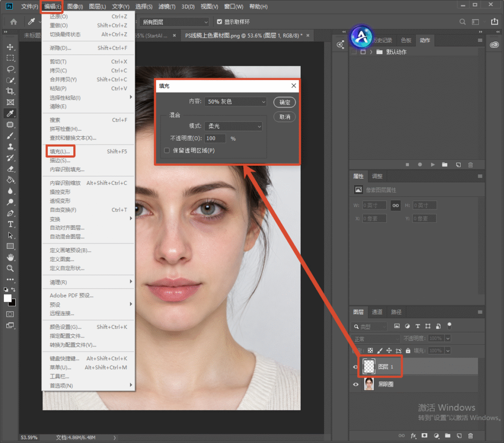Toggle lock transparent pixels icon
Image resolution: width=504 pixels, height=443 pixels.
point(370,351)
